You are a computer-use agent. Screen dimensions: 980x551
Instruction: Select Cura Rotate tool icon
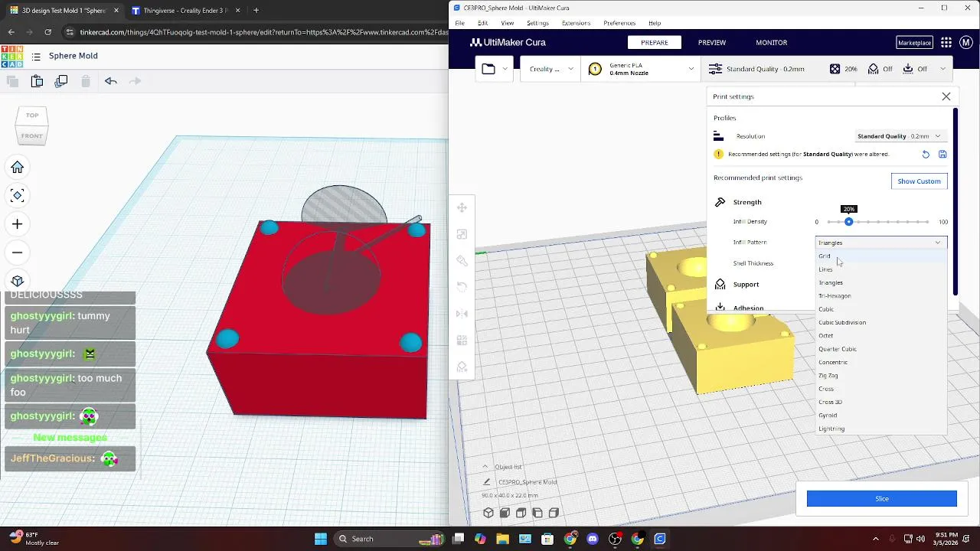pyautogui.click(x=462, y=287)
